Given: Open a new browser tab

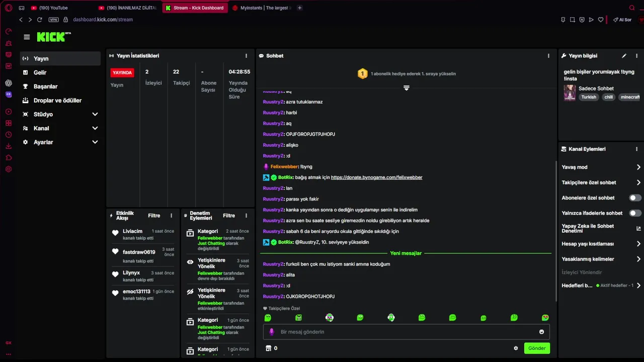Looking at the screenshot, I should [x=300, y=8].
